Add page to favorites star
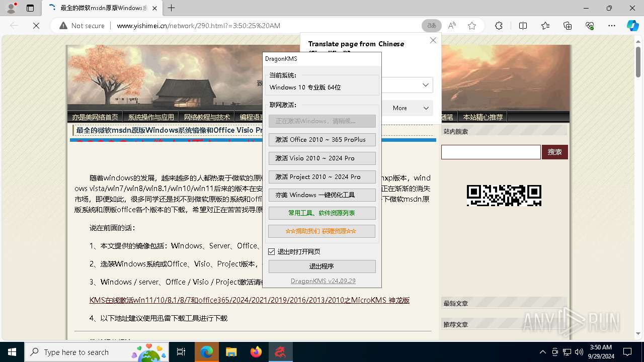Viewport: 644px width, 362px height. coord(472,26)
